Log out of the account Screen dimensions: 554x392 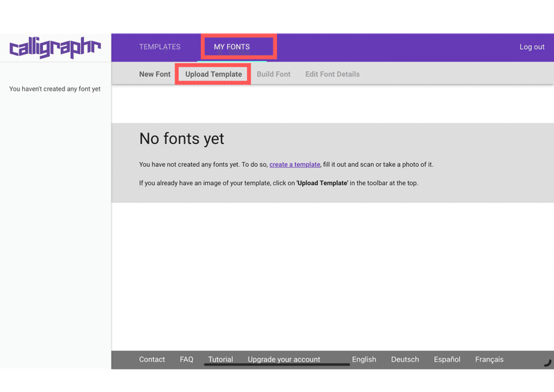(x=532, y=46)
